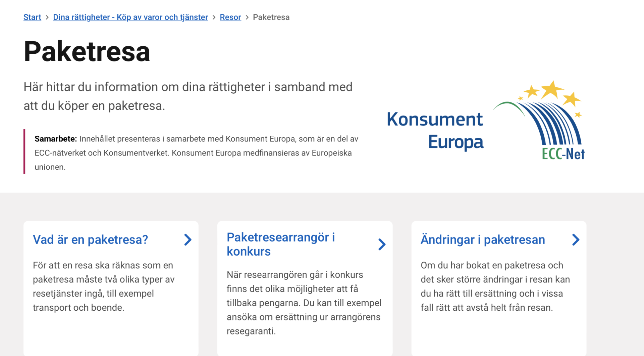This screenshot has height=356, width=644.
Task: Click the intro paragraph about dina rättigheter
Action: click(188, 96)
